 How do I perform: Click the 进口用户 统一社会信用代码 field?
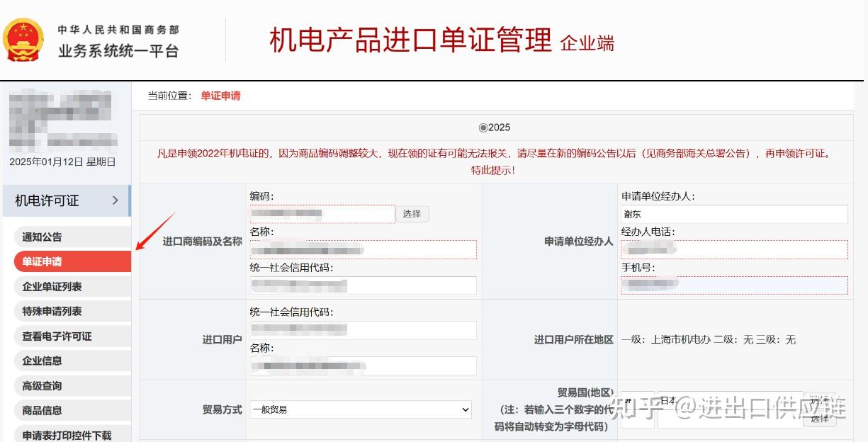[363, 330]
